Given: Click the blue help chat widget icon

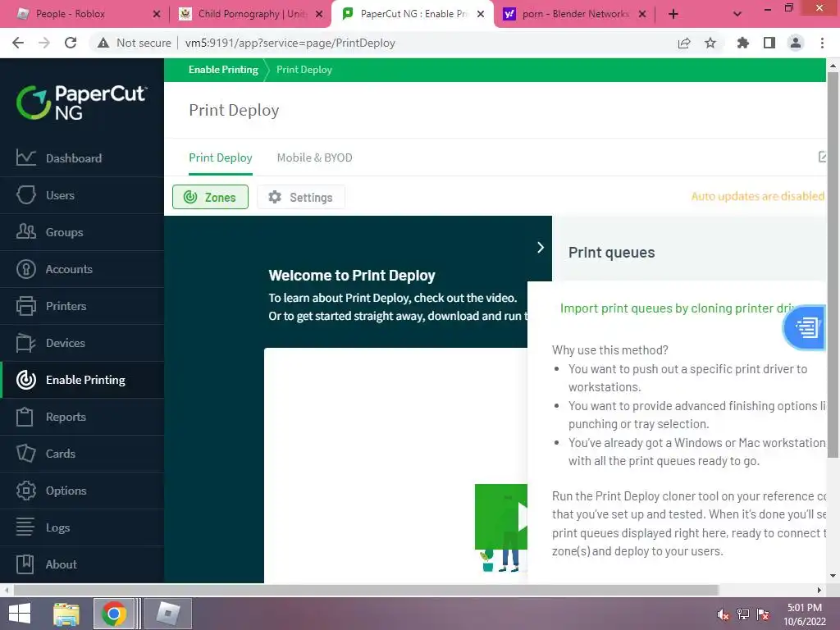Looking at the screenshot, I should pos(804,327).
